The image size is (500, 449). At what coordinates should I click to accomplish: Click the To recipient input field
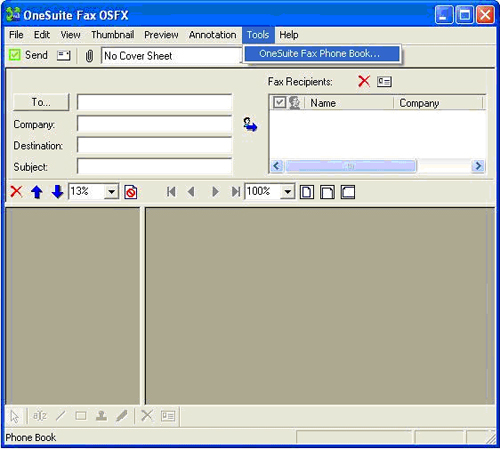pyautogui.click(x=154, y=102)
